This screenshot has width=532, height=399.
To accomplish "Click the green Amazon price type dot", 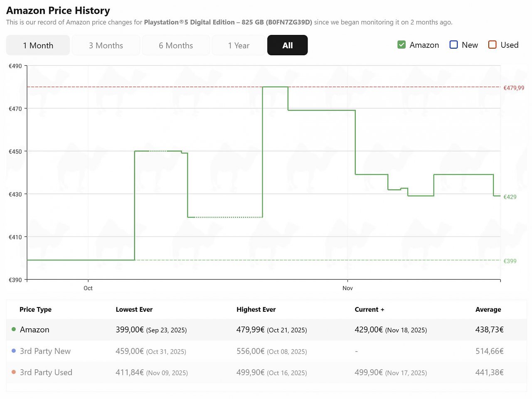I will pos(14,329).
